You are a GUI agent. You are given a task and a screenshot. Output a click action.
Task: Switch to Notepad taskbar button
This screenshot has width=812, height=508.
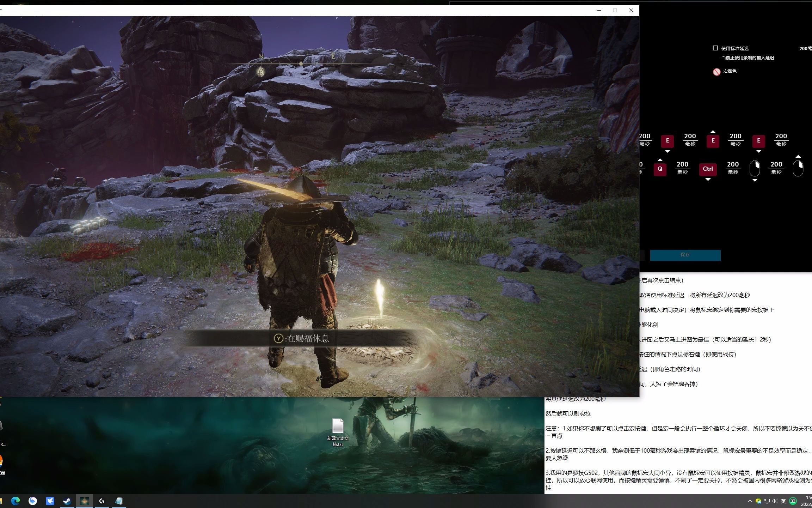(119, 501)
